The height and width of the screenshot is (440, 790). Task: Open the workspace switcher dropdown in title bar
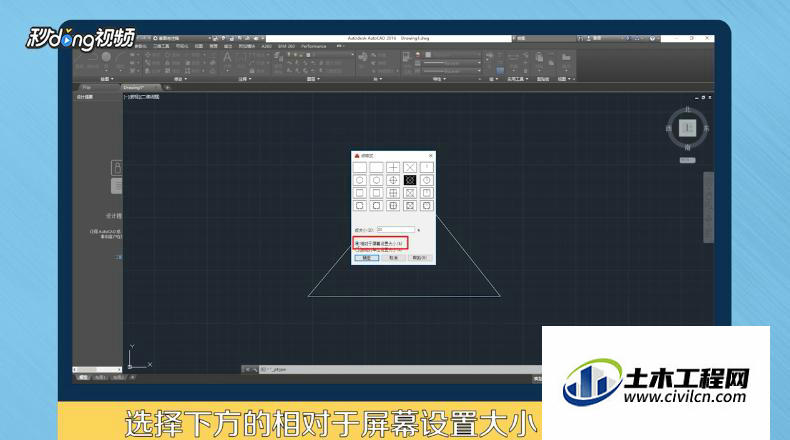[184, 38]
